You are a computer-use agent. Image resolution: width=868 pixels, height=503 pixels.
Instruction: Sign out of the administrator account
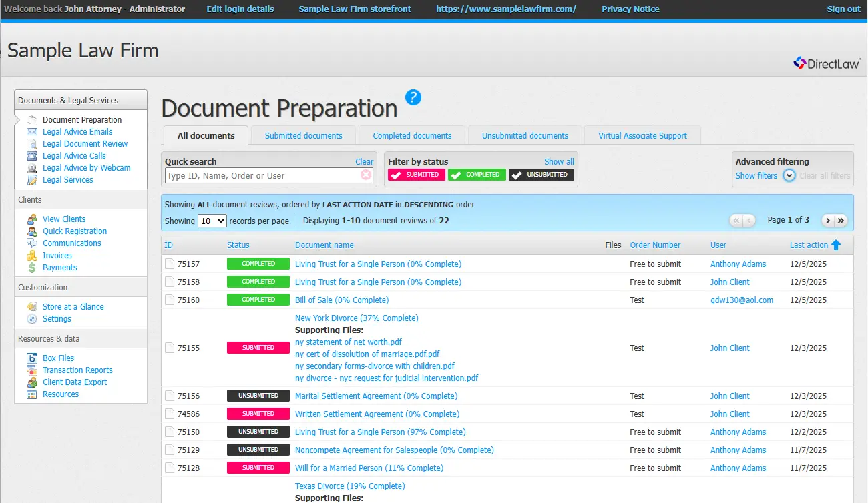[843, 9]
